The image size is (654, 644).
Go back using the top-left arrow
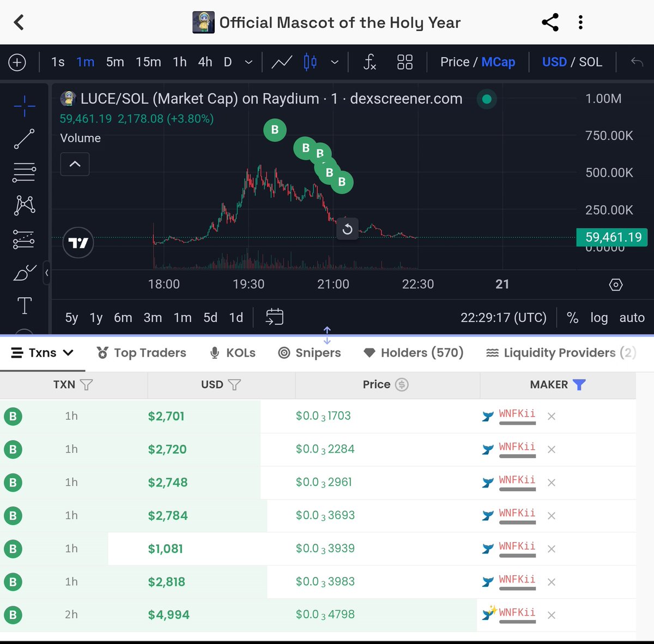coord(19,22)
